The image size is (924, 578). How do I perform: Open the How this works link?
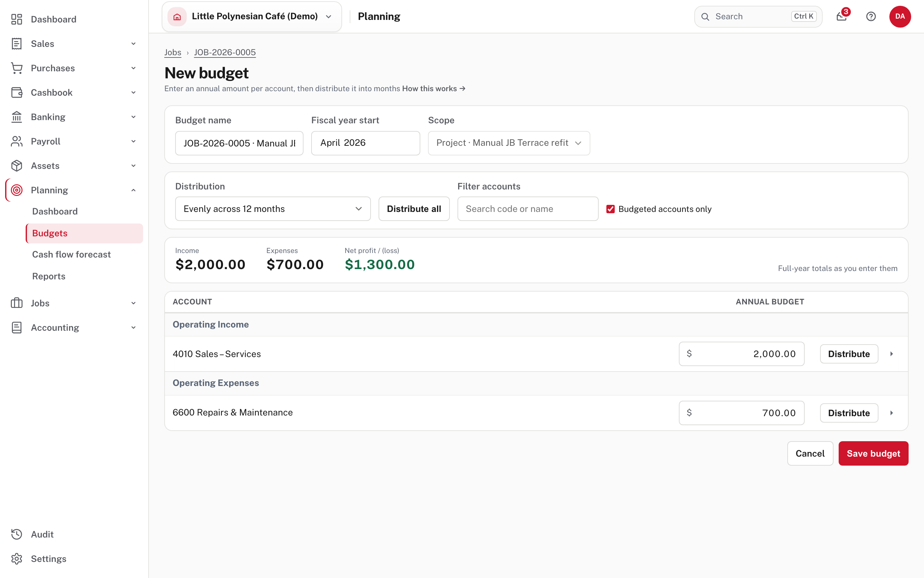click(x=434, y=89)
